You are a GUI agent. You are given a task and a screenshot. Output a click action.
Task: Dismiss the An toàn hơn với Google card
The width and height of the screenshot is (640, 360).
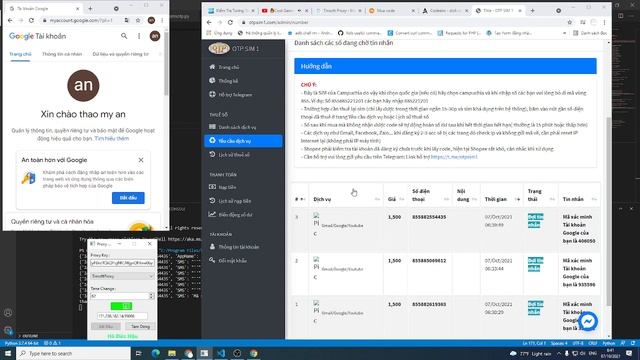[141, 160]
